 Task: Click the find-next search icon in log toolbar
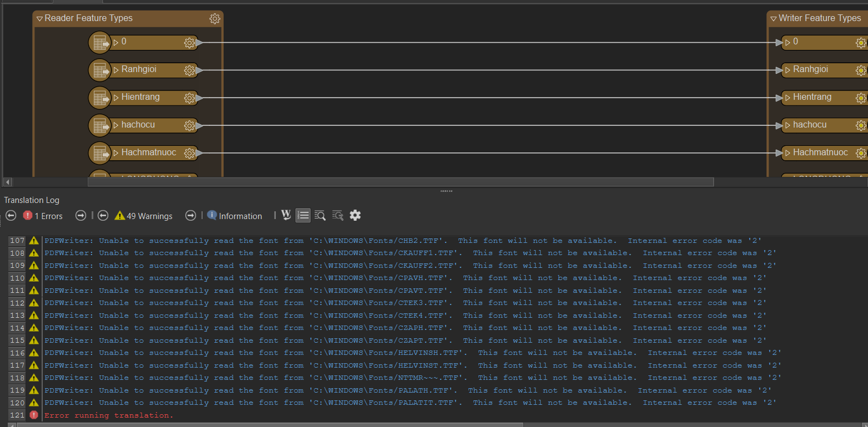click(x=337, y=215)
